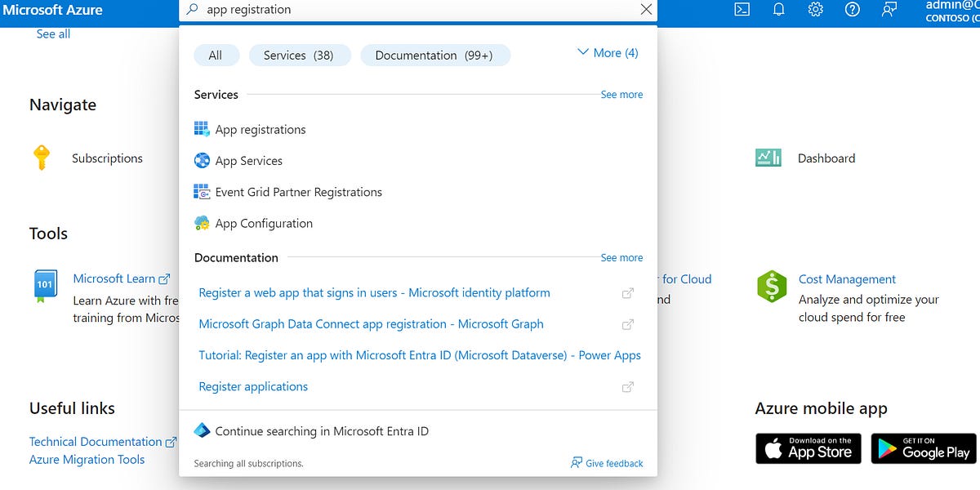Open the help question mark icon
The image size is (980, 490).
(852, 10)
